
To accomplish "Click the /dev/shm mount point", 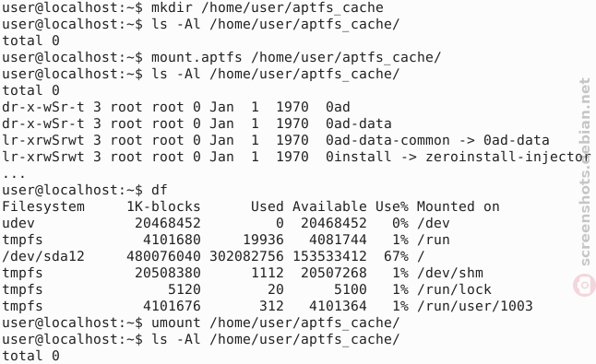I will point(450,273).
